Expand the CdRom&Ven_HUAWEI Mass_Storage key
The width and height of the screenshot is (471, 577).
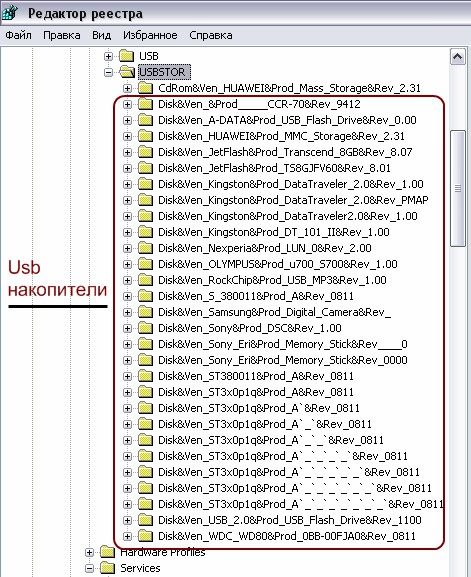127,88
